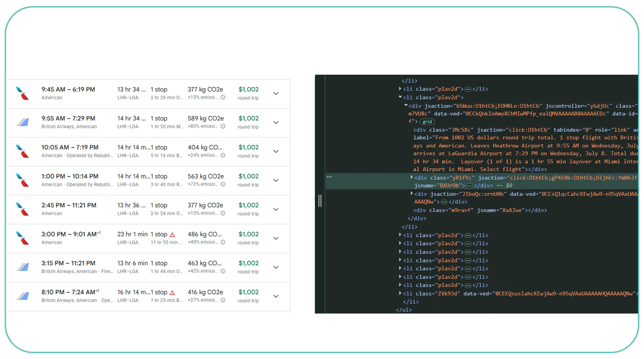Click '14 hr 34 min. Layover' aria-label text line
This screenshot has width=644, height=359.
(526, 162)
